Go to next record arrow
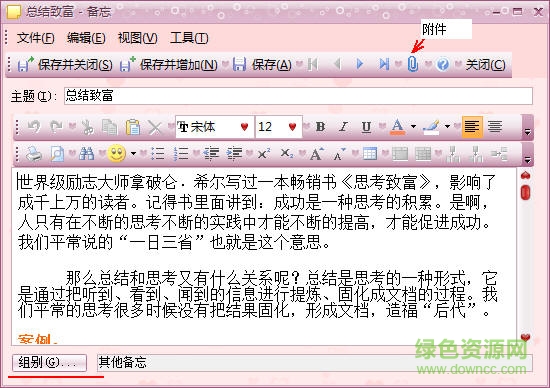 360,64
